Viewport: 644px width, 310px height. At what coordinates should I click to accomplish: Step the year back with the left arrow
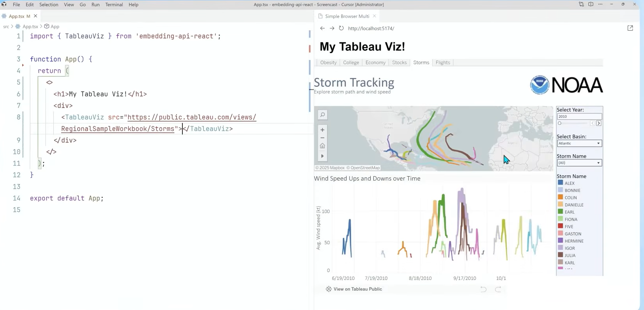(x=592, y=123)
